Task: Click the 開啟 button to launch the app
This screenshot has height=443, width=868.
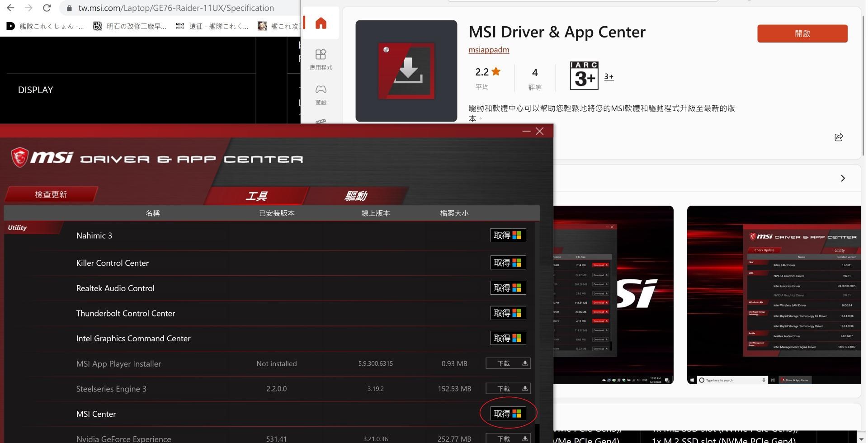Action: pos(802,33)
